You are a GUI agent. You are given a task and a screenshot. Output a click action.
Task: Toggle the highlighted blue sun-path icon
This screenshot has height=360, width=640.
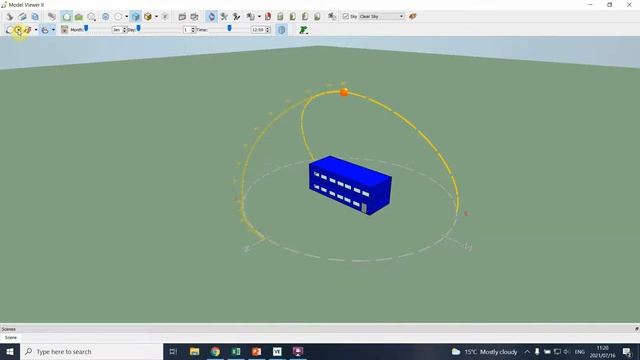click(211, 17)
